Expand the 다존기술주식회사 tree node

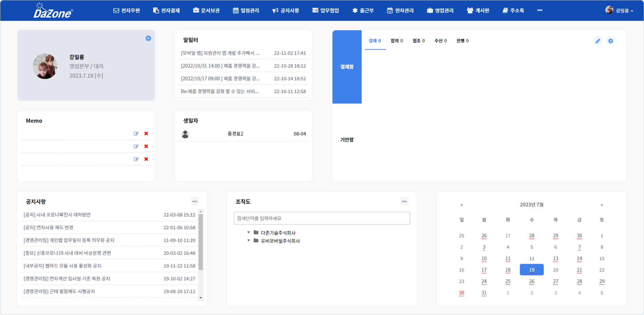pos(249,233)
